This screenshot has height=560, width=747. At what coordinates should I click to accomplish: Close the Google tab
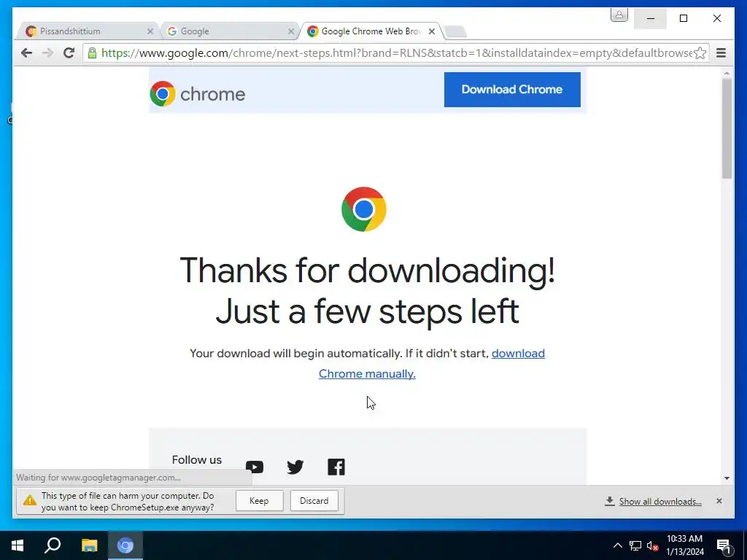pyautogui.click(x=290, y=31)
